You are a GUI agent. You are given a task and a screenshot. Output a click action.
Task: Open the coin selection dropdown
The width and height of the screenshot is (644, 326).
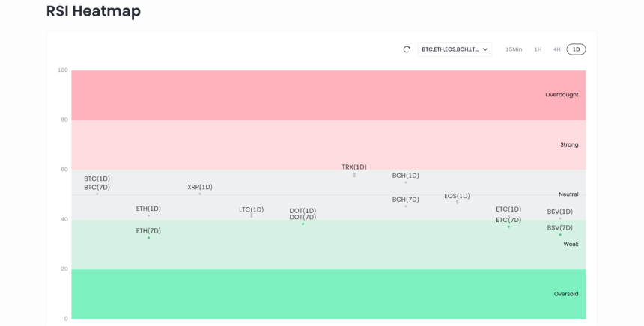[x=455, y=49]
